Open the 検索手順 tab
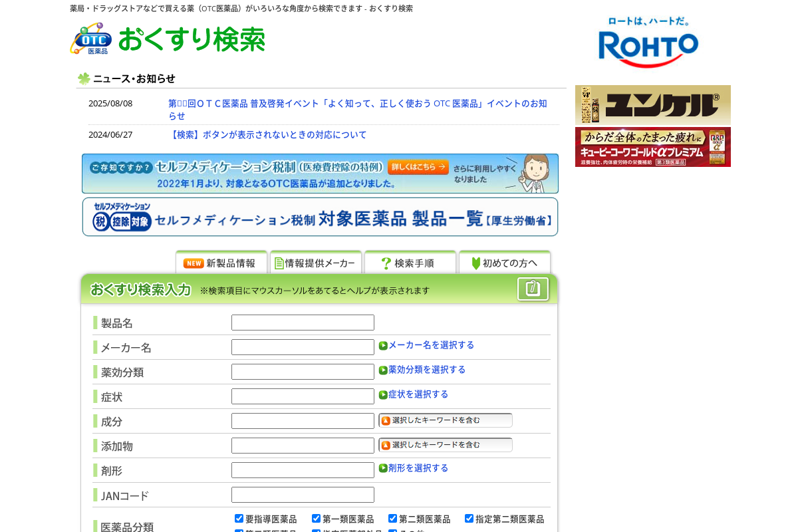Screen dimensions: 798x532 tap(410, 262)
